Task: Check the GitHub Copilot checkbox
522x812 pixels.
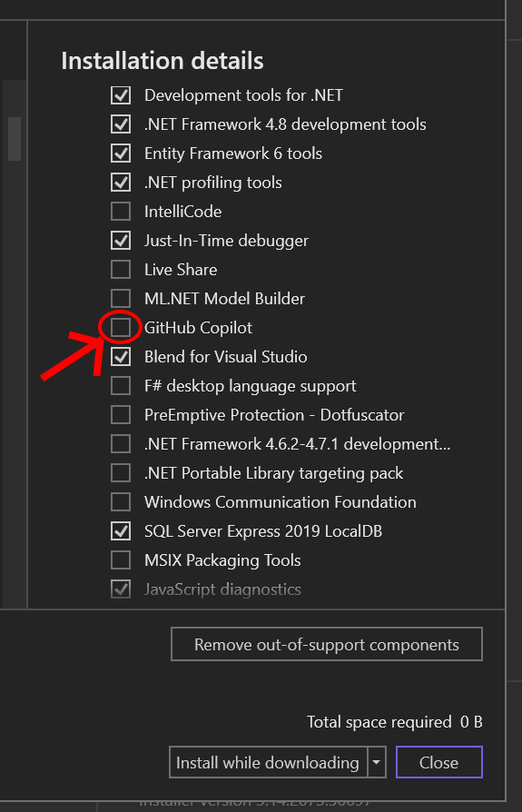Action: tap(121, 327)
